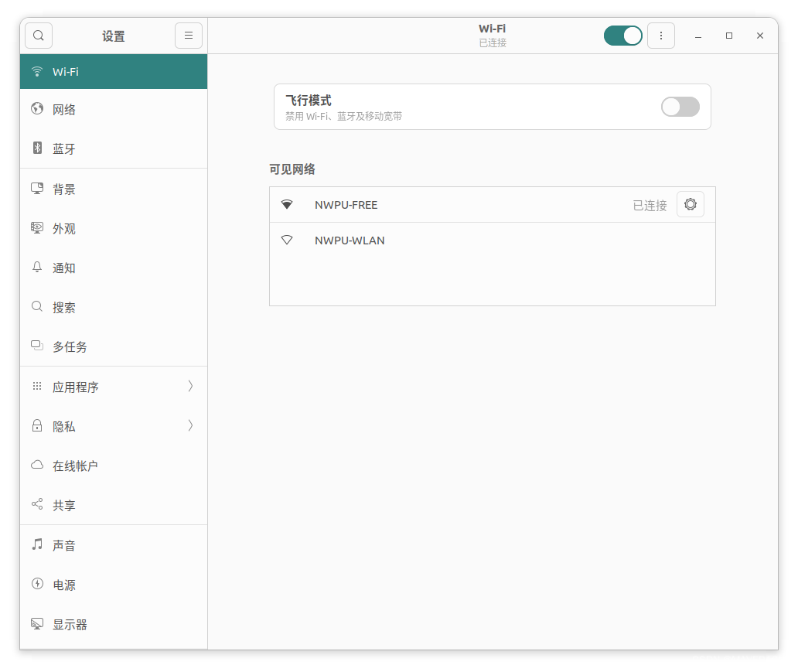Click the bell icon beside 通知

pyautogui.click(x=37, y=267)
